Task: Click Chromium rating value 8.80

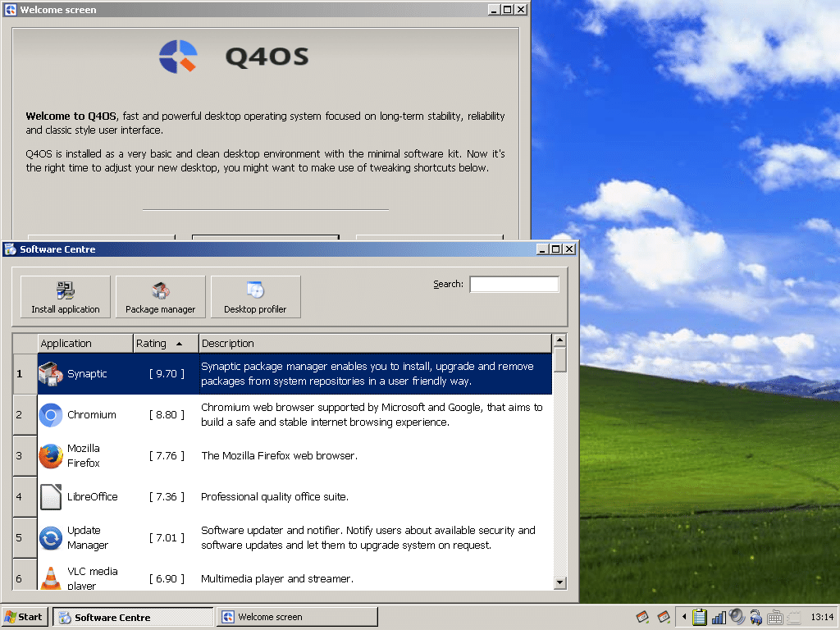Action: [167, 414]
